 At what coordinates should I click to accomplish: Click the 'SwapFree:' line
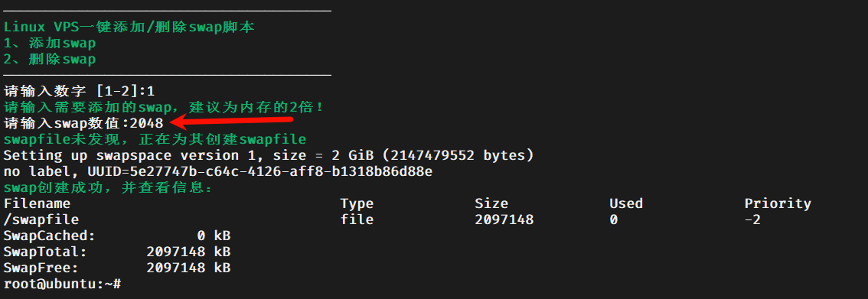117,268
